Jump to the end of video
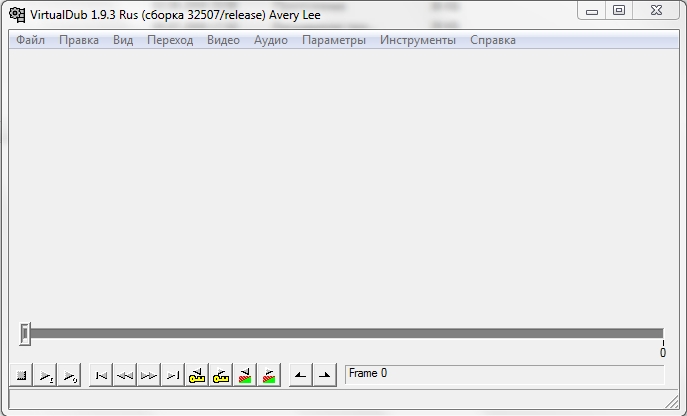 coord(173,375)
